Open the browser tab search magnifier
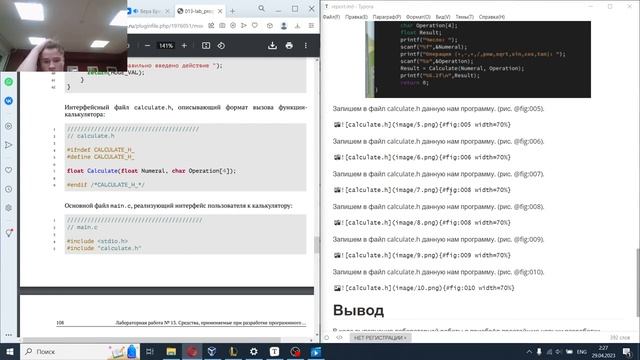The height and width of the screenshot is (360, 640). click(261, 8)
